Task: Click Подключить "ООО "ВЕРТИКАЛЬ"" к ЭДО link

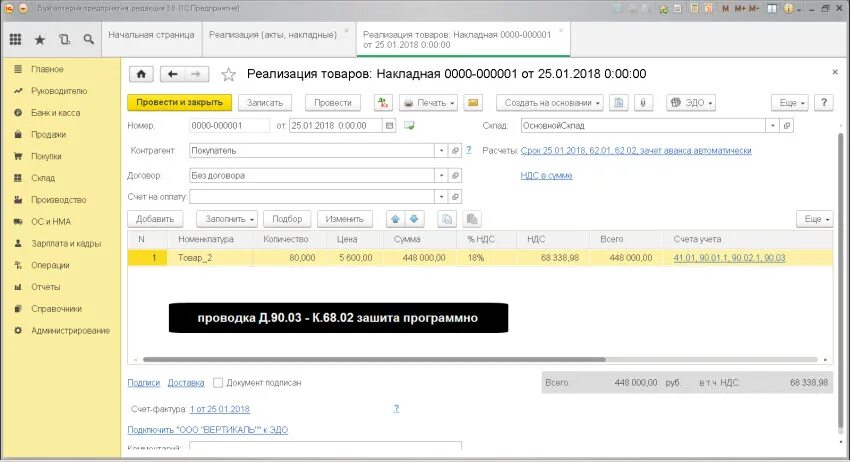Action: pos(208,430)
